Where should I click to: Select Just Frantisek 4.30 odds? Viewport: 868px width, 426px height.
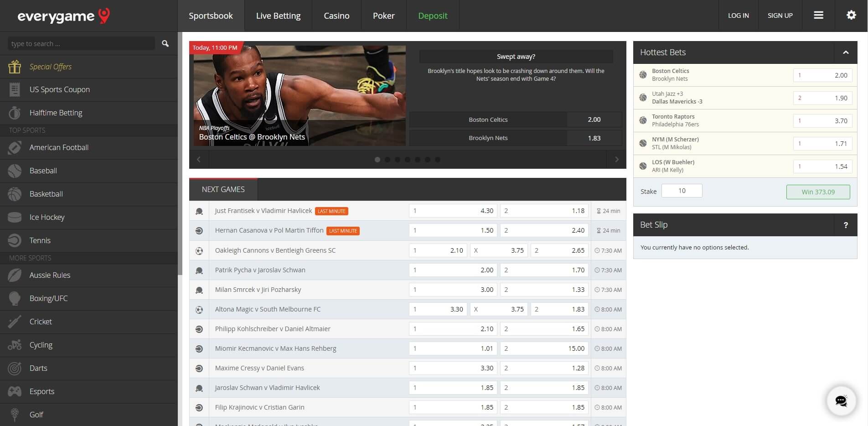[x=453, y=211]
